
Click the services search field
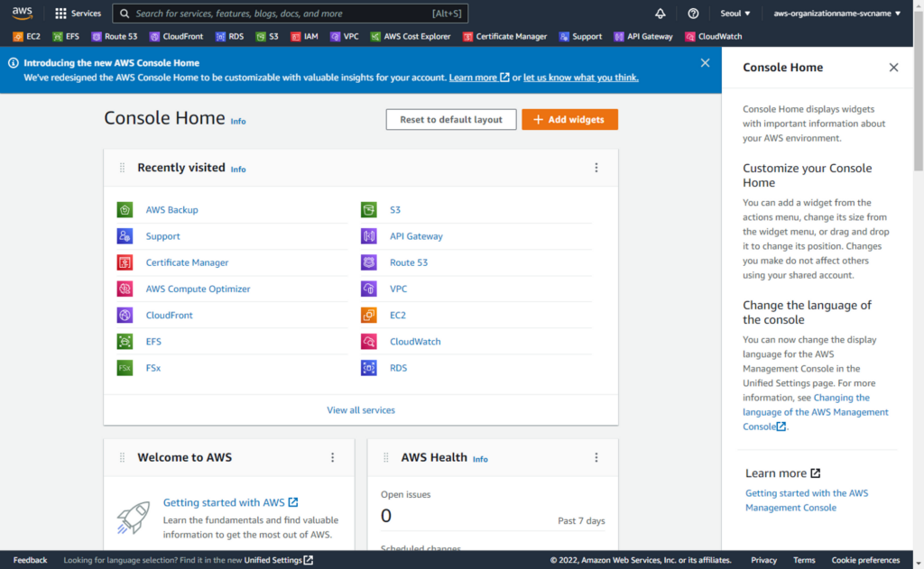(x=291, y=13)
